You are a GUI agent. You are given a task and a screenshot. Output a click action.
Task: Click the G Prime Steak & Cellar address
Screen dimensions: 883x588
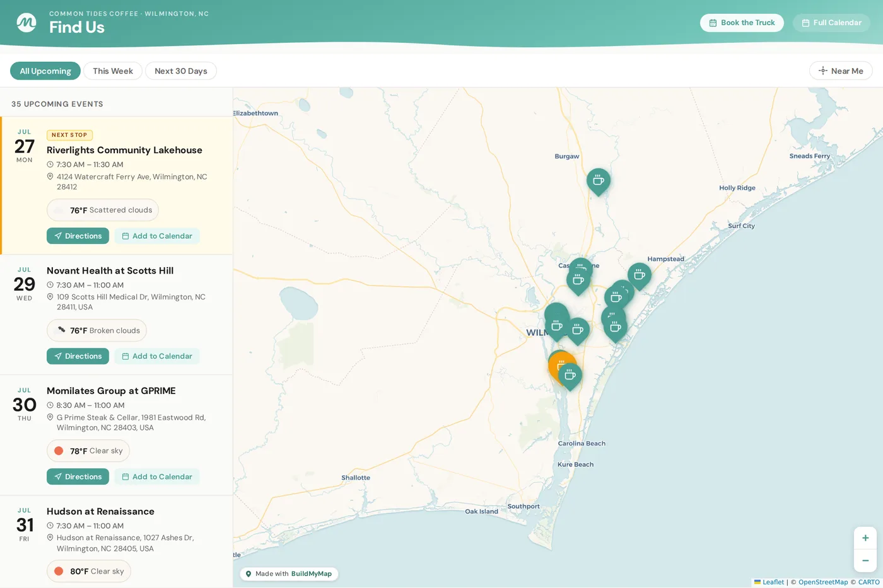tap(131, 422)
